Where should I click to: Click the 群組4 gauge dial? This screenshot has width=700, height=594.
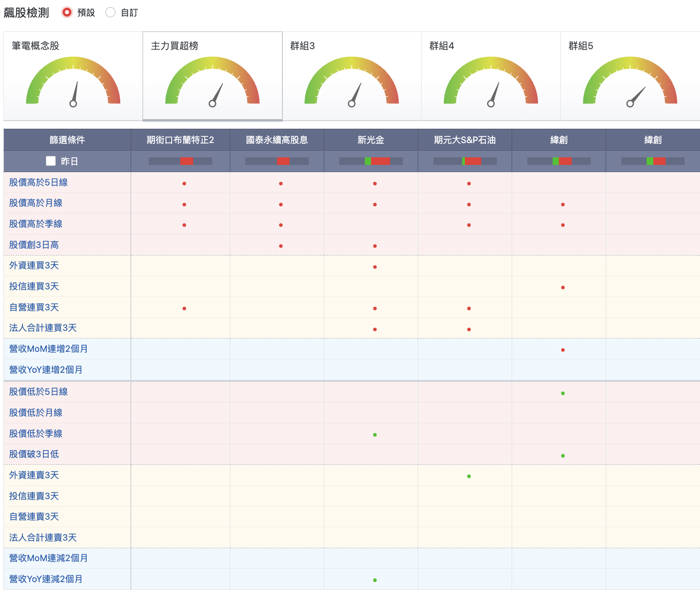tap(491, 81)
